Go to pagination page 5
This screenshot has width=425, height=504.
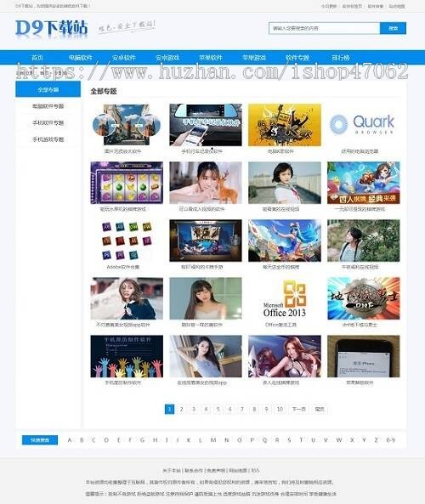click(x=218, y=409)
